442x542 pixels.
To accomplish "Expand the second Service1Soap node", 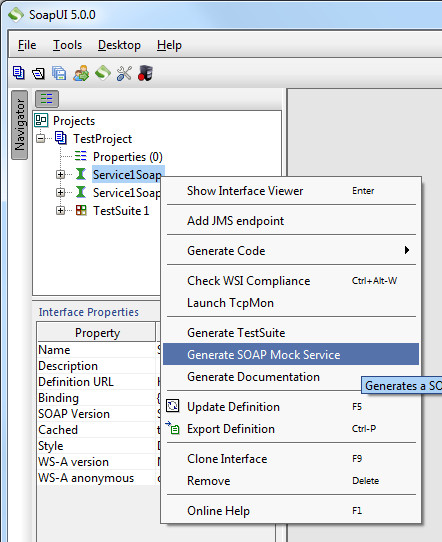I will tap(60, 192).
